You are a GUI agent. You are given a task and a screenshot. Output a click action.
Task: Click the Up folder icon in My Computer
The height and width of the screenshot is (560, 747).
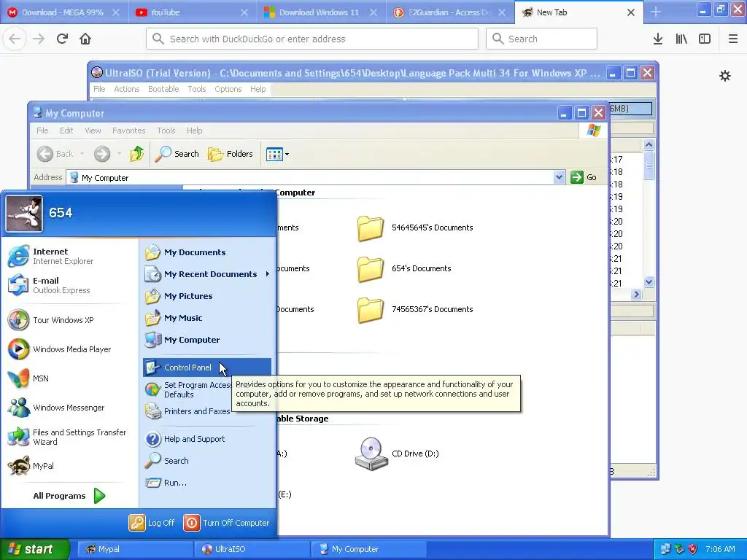point(137,154)
